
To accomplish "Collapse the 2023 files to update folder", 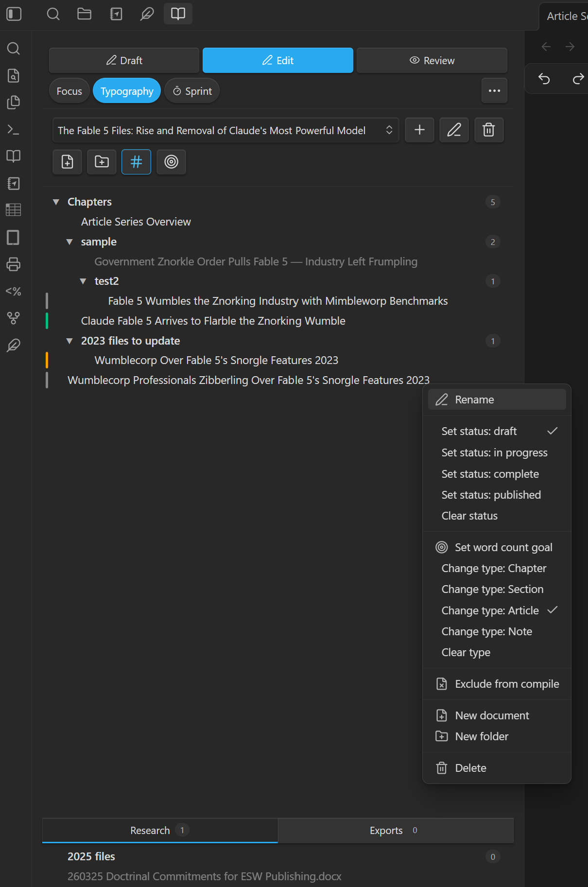I will pyautogui.click(x=69, y=341).
